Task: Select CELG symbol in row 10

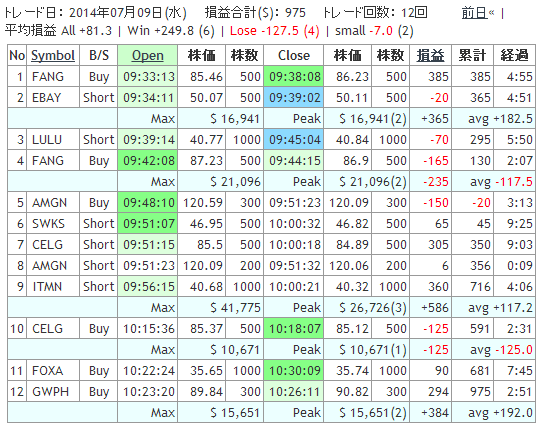Action: [48, 328]
